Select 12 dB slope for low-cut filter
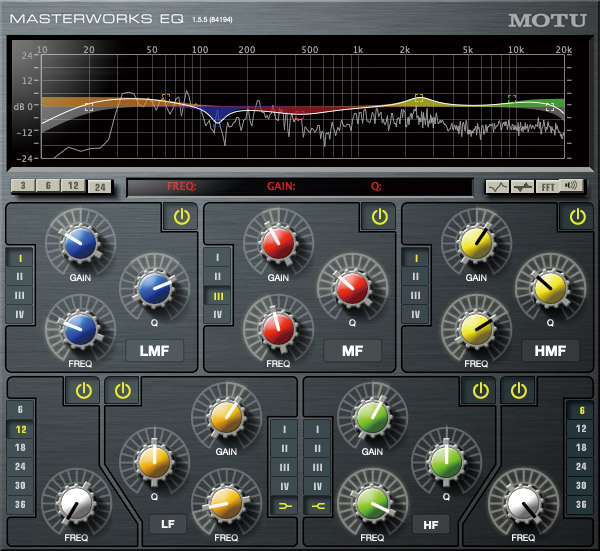600x551 pixels. coord(20,429)
